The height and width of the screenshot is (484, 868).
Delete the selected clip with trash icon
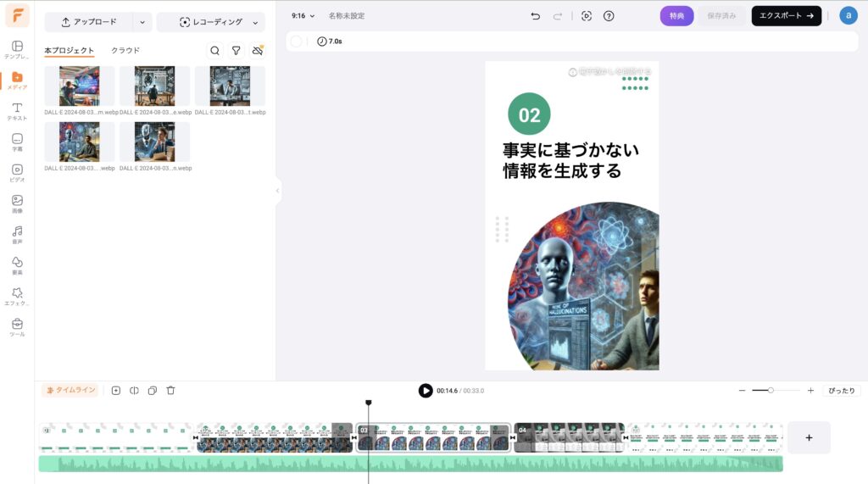pyautogui.click(x=170, y=391)
